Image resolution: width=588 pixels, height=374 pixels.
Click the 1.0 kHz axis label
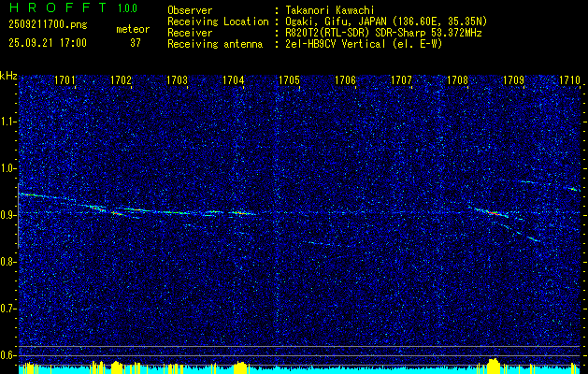tap(7, 168)
